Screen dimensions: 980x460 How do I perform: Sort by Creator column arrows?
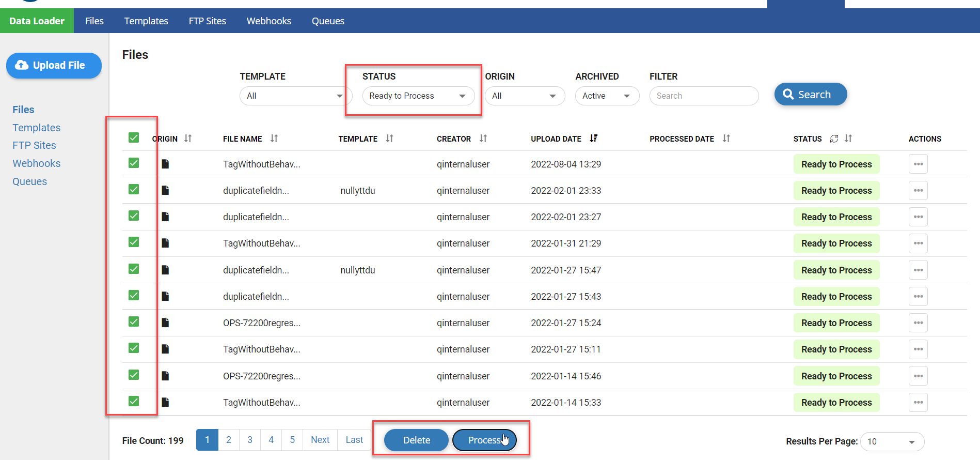coord(483,139)
